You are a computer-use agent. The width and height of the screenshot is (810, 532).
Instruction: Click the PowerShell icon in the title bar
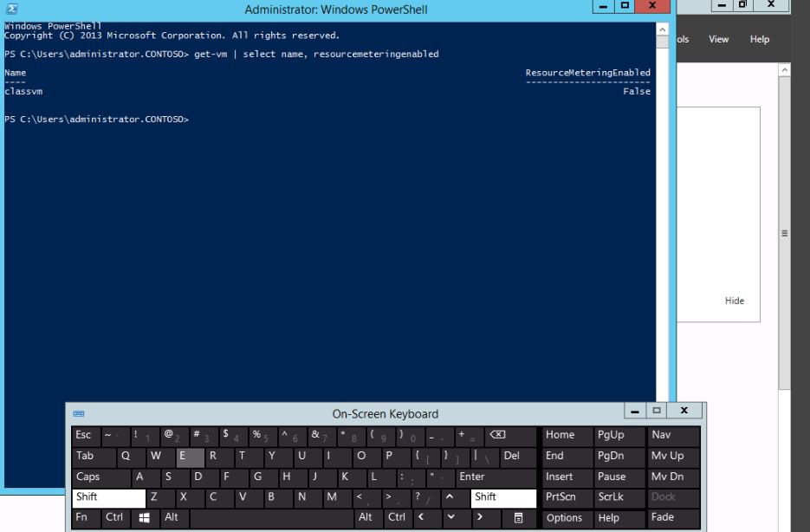[12, 9]
